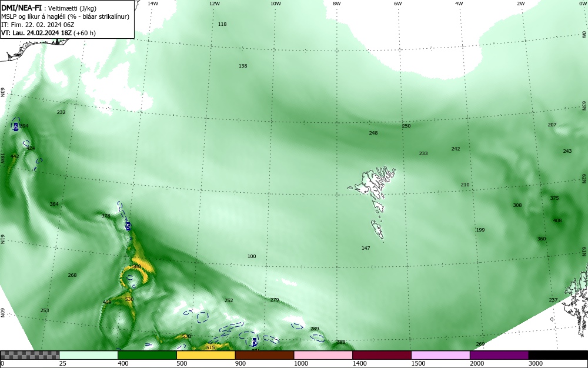Click the 'MSLP og líkur á hagléli' line
588x368 pixels.
66,16
